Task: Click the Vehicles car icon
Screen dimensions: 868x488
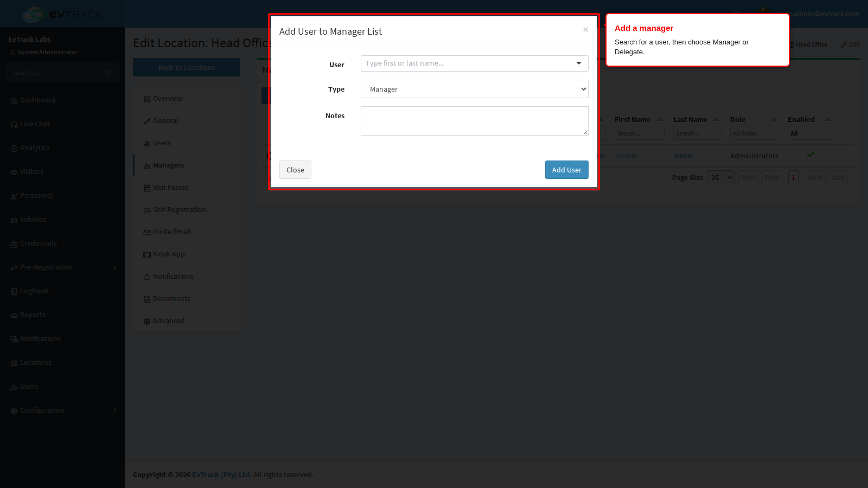Action: pyautogui.click(x=14, y=220)
